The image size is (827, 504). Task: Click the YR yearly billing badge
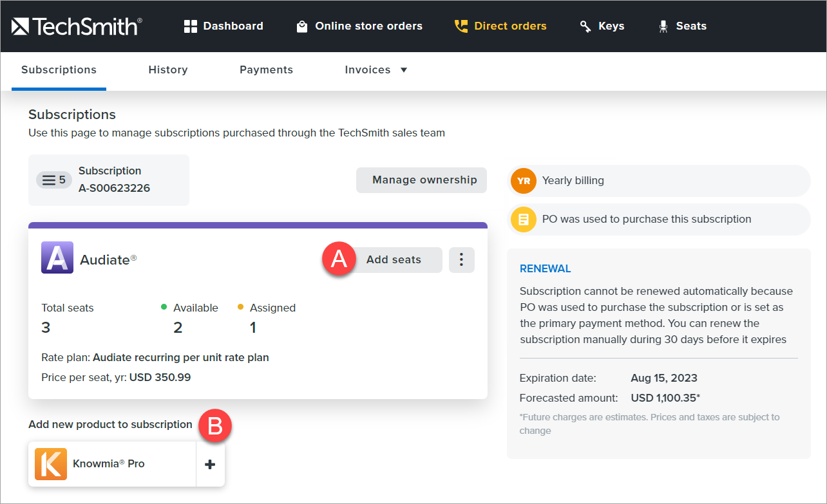[x=523, y=181]
